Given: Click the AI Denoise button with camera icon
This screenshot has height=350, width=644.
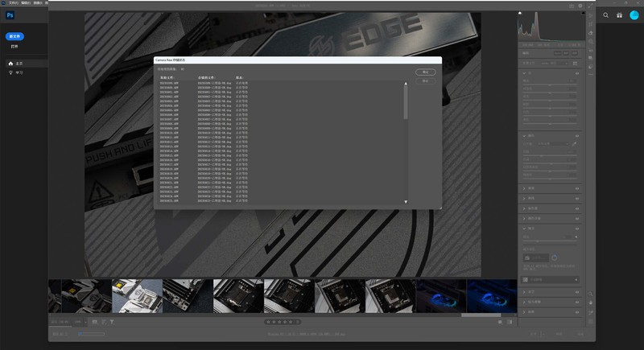Looking at the screenshot, I should [536, 257].
